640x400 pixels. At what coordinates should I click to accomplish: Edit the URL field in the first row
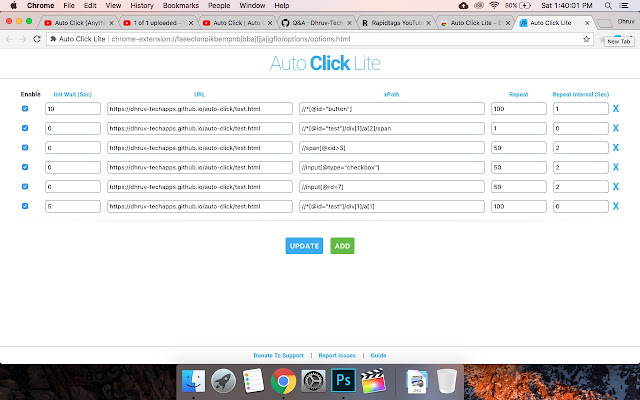(200, 109)
